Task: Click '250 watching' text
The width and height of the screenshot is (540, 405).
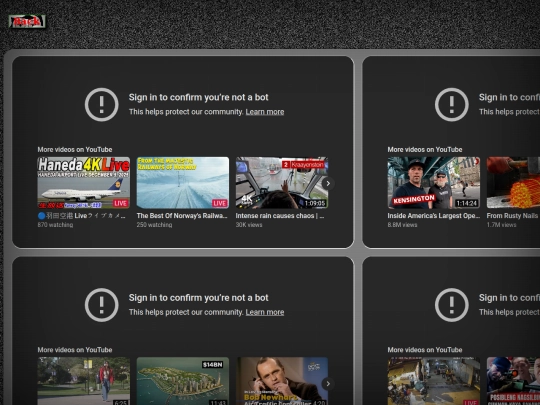Action: pyautogui.click(x=154, y=225)
